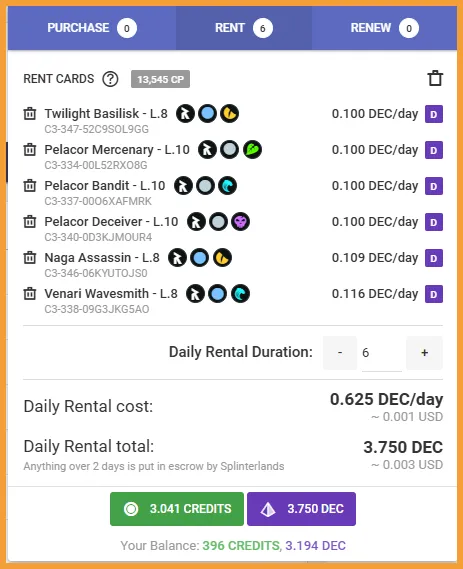Click Twilight Basilisk's black edition icon
Image resolution: width=463 pixels, height=569 pixels.
(x=185, y=114)
